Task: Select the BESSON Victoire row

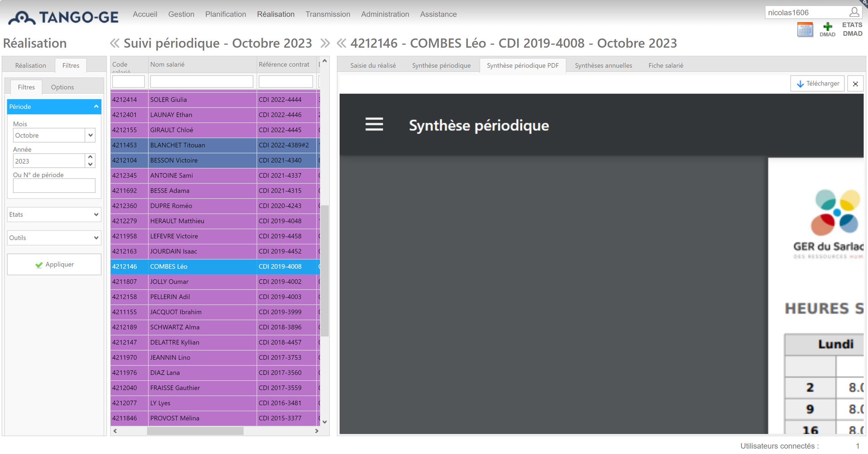Action: (x=215, y=160)
